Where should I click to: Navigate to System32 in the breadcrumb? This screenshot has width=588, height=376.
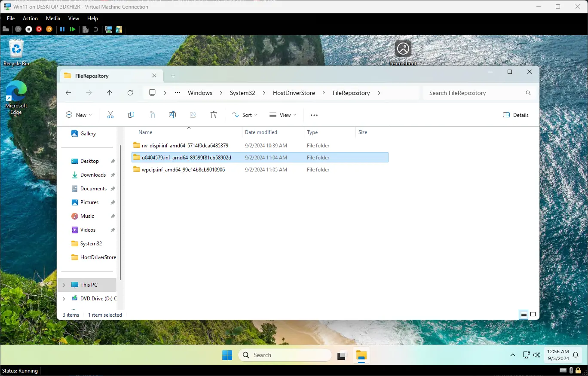click(x=243, y=93)
